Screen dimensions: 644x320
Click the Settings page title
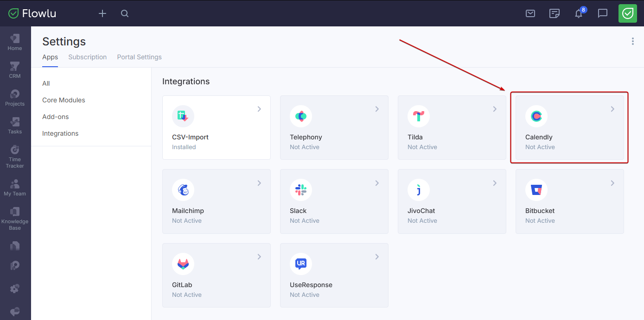[x=64, y=42]
